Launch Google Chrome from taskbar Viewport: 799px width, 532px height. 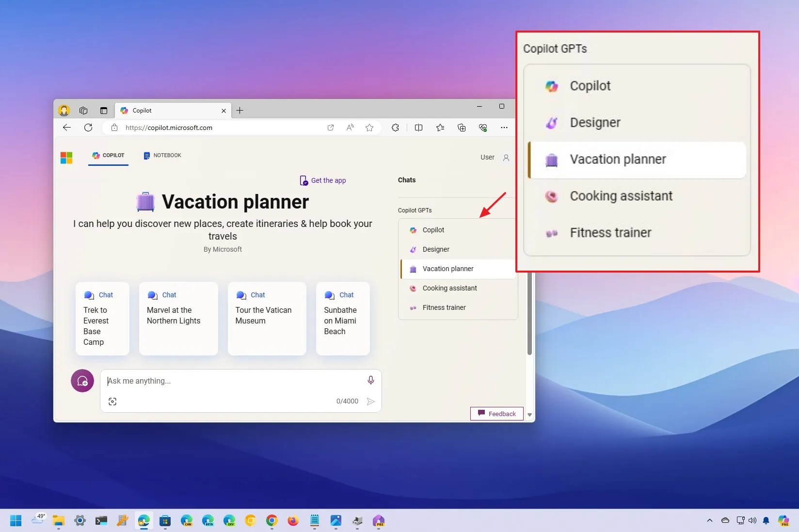(x=272, y=521)
